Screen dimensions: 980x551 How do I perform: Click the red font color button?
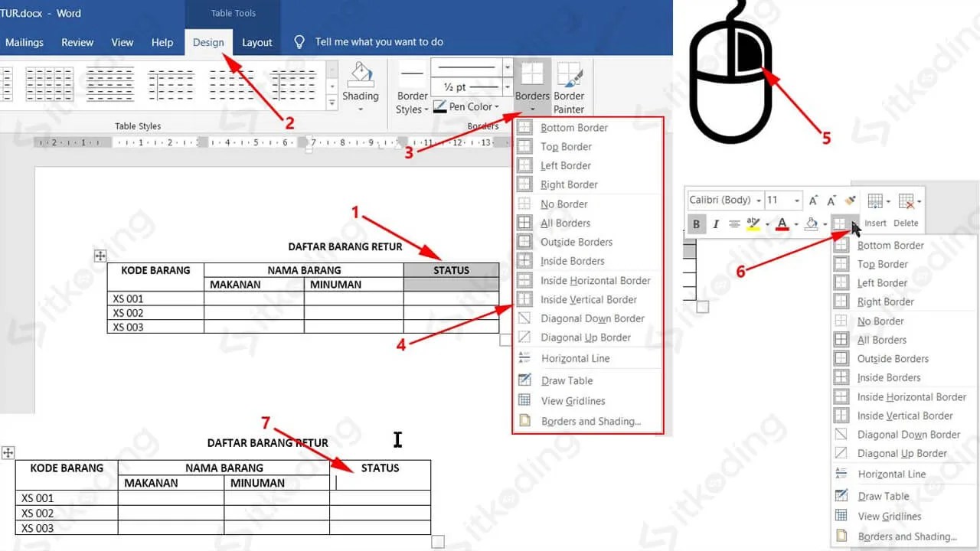782,224
